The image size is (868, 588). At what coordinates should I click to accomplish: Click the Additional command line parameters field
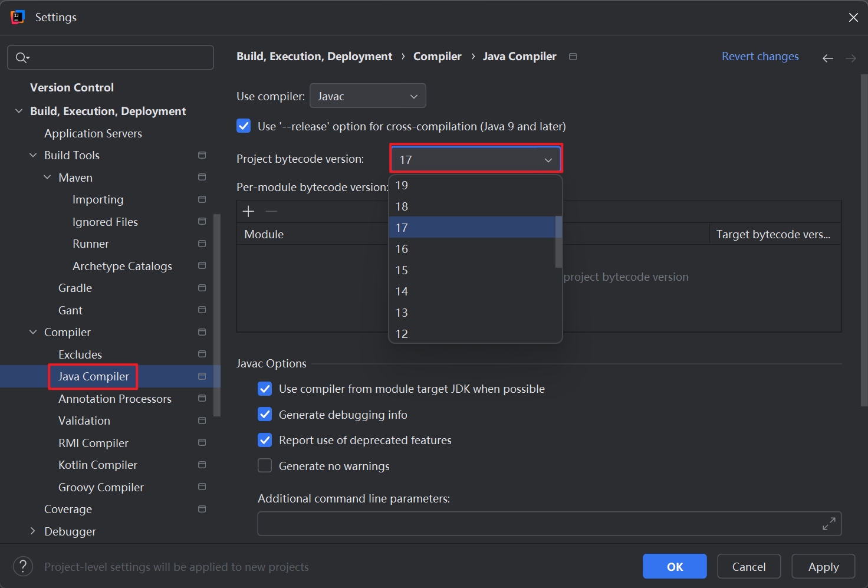[550, 523]
